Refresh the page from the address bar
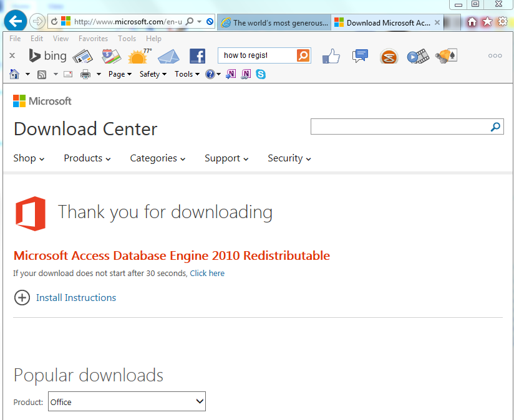The height and width of the screenshot is (420, 514). click(x=54, y=22)
